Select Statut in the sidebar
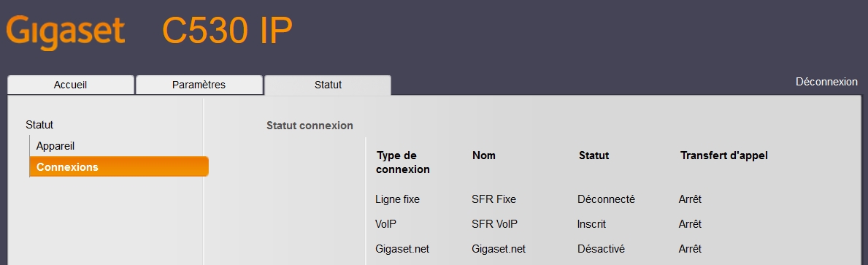The image size is (868, 265). [39, 125]
